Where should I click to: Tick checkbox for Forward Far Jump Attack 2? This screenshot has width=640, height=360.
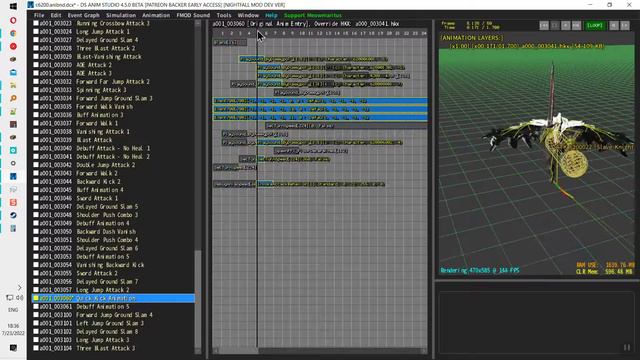click(36, 82)
